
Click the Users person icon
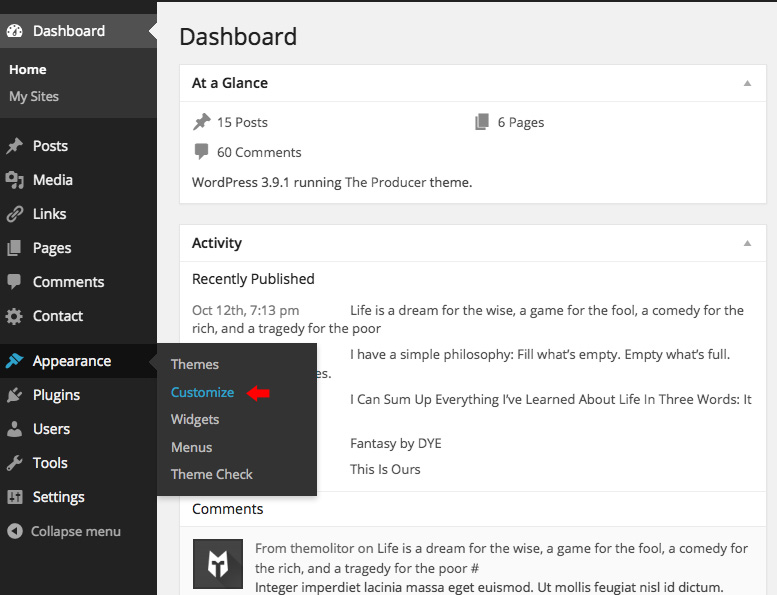tap(14, 429)
